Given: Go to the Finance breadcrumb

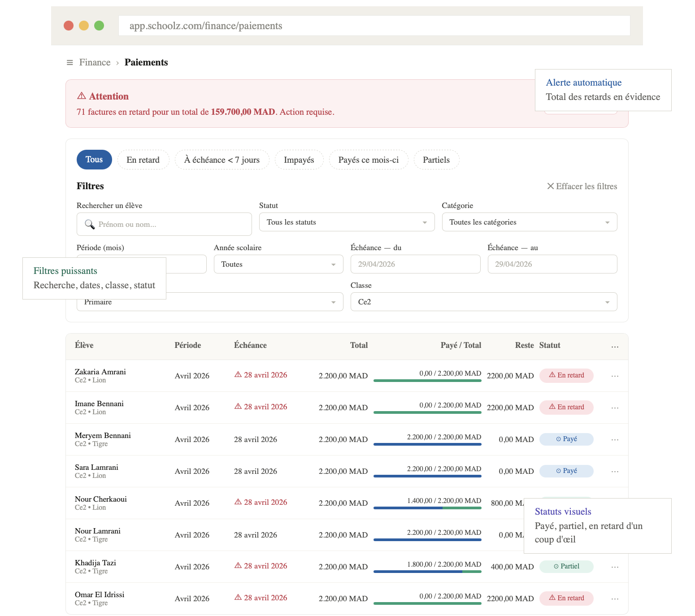Looking at the screenshot, I should coord(95,62).
